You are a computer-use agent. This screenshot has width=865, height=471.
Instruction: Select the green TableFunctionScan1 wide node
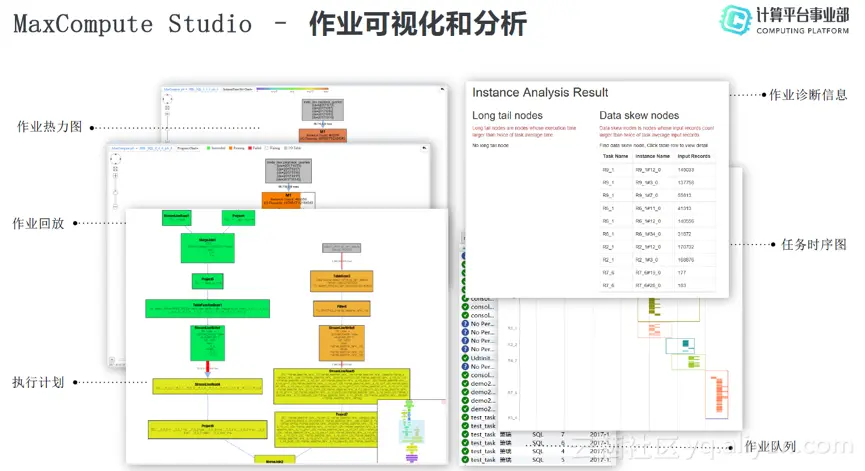pyautogui.click(x=207, y=308)
